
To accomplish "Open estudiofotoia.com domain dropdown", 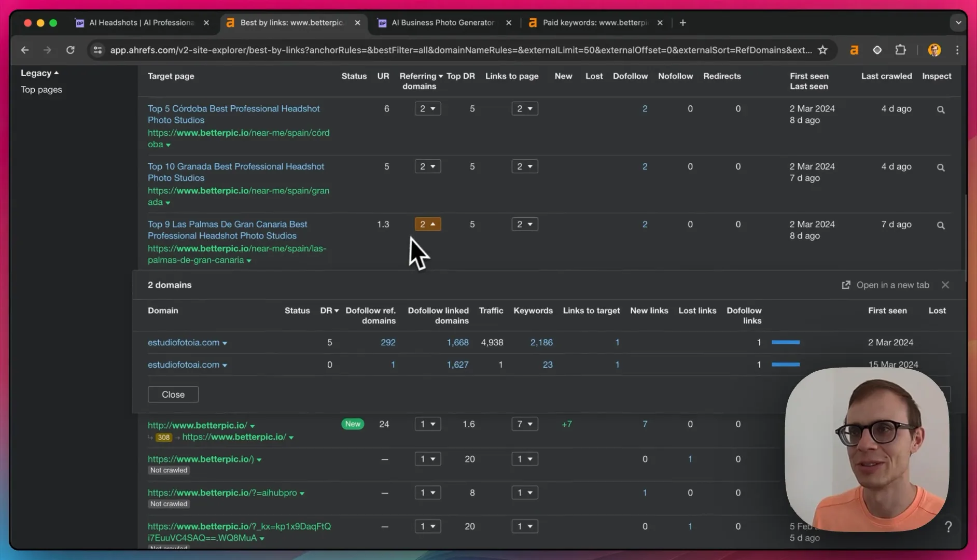I will point(225,343).
